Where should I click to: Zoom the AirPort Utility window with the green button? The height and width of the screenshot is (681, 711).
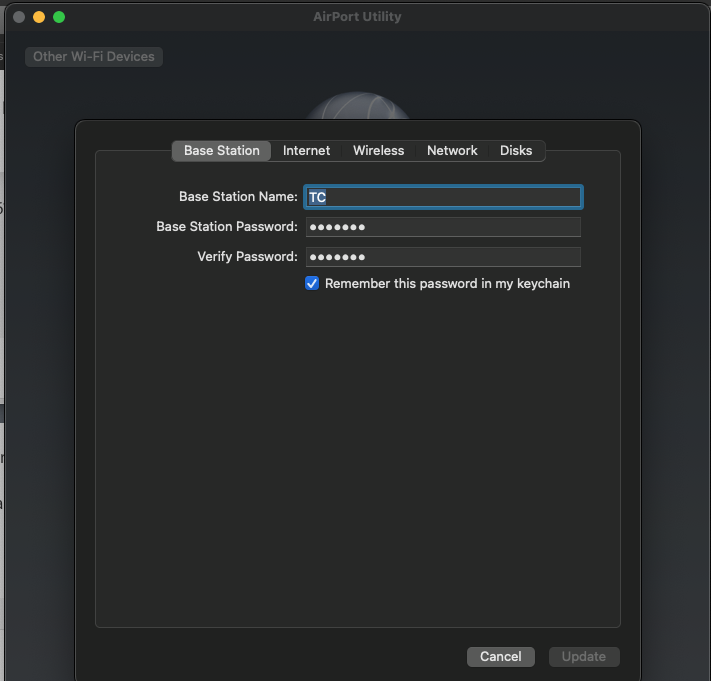coord(59,17)
